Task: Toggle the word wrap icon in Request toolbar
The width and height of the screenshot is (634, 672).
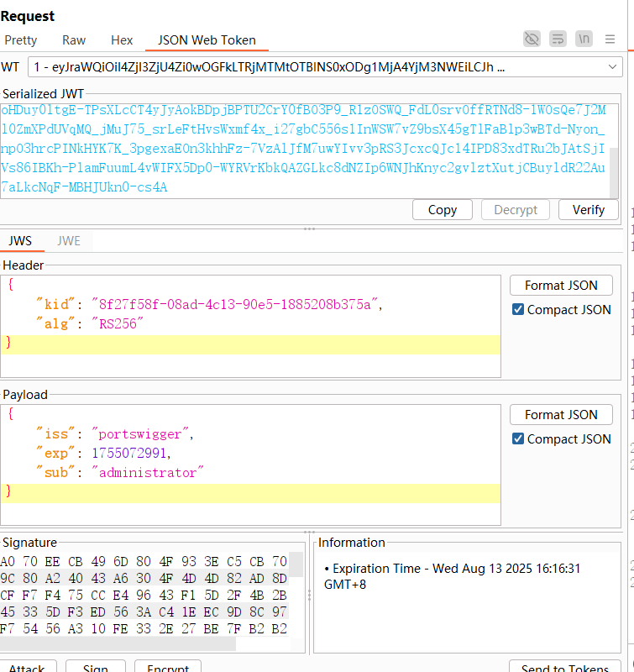Action: tap(558, 39)
